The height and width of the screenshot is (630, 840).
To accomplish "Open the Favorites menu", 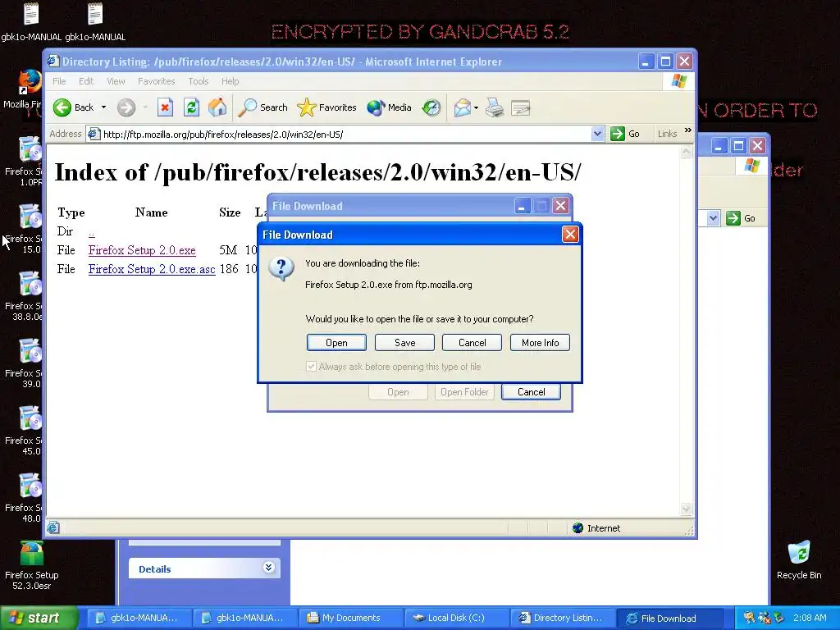I will [x=157, y=81].
